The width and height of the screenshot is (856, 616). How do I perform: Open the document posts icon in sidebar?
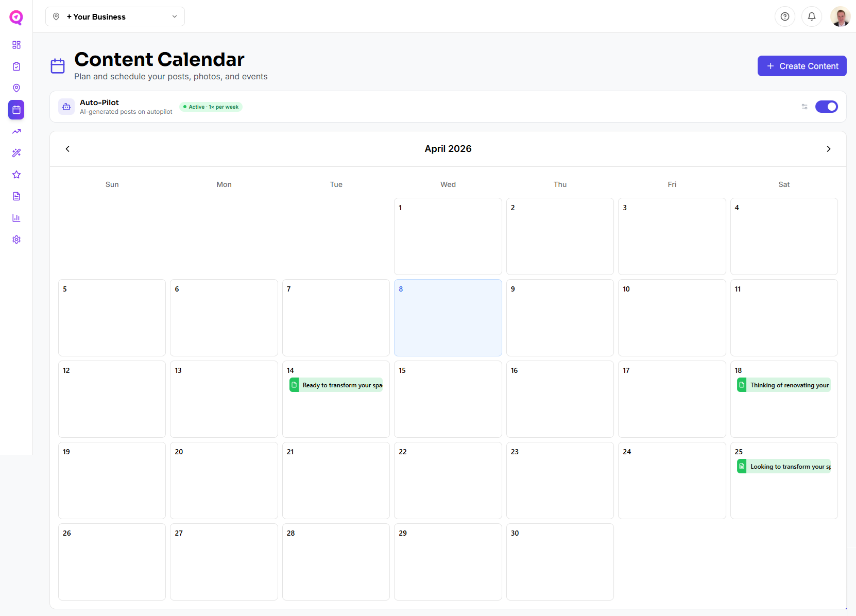tap(16, 196)
